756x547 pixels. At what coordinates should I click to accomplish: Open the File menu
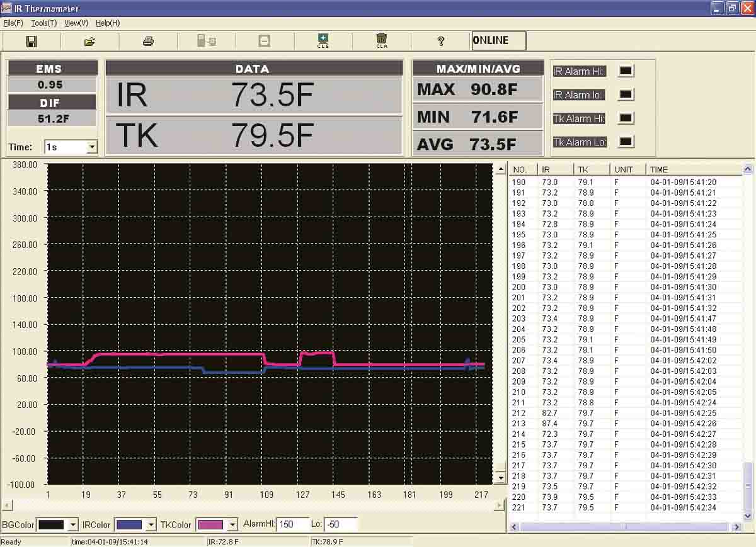tap(13, 23)
